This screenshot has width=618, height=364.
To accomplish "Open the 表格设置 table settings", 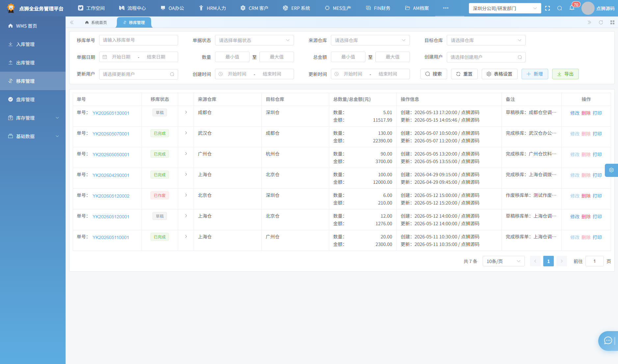I will click(x=499, y=74).
